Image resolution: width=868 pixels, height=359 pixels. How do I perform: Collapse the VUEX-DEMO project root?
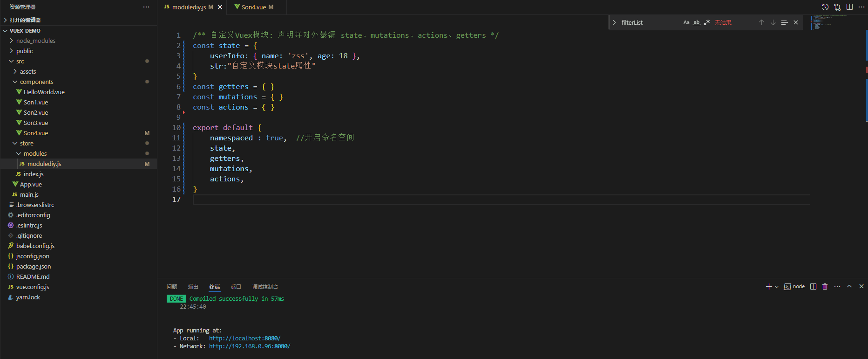pyautogui.click(x=78, y=31)
